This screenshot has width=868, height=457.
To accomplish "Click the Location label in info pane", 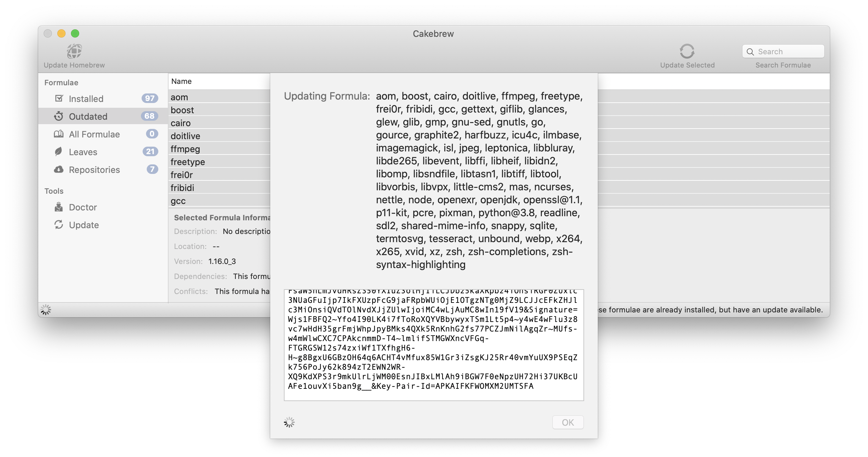I will coord(190,246).
